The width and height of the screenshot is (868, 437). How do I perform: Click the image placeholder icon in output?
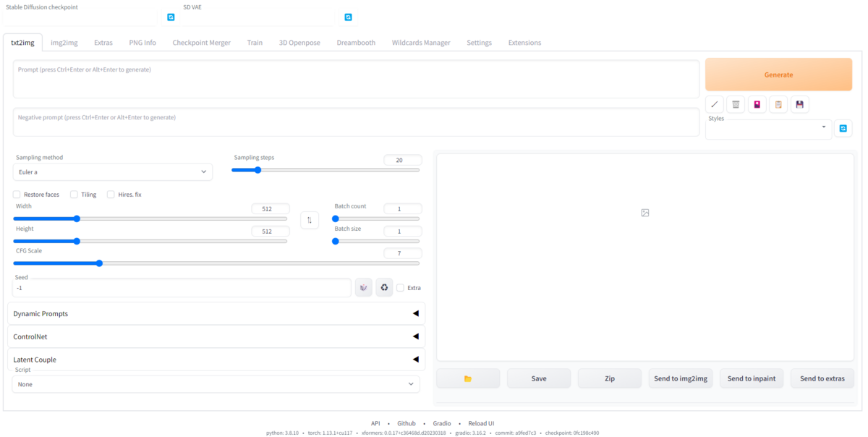[645, 213]
